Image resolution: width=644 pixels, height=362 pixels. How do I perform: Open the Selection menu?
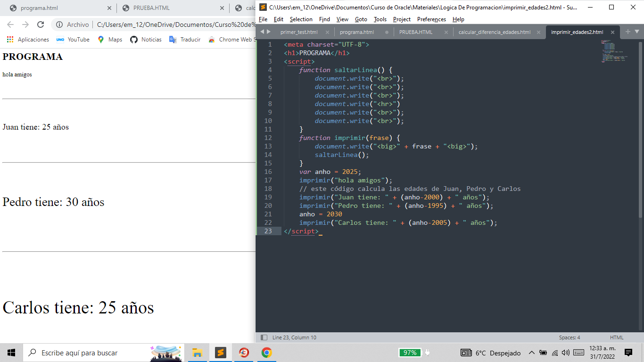(301, 19)
